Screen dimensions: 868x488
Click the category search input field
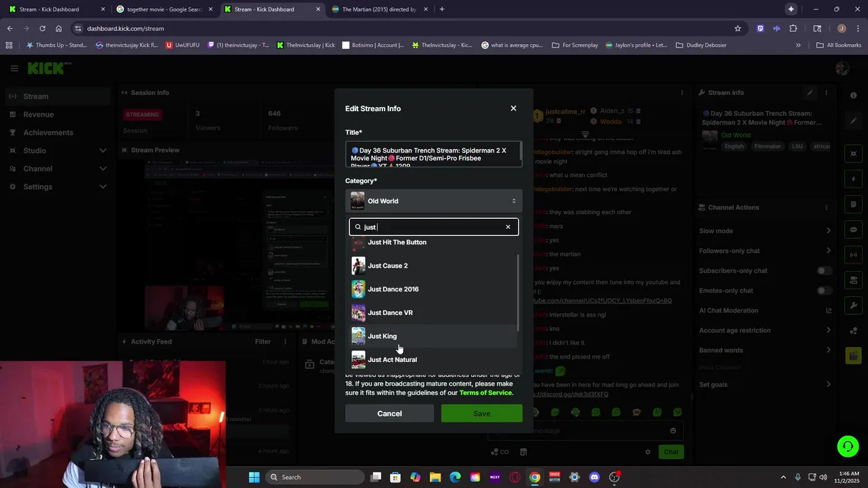(434, 227)
